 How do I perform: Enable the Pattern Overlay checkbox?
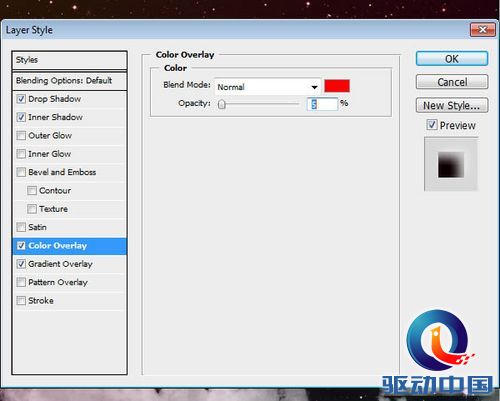[x=21, y=282]
